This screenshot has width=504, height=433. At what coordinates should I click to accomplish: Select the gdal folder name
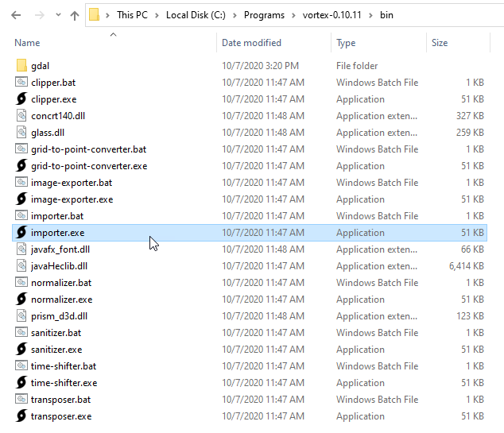point(41,66)
